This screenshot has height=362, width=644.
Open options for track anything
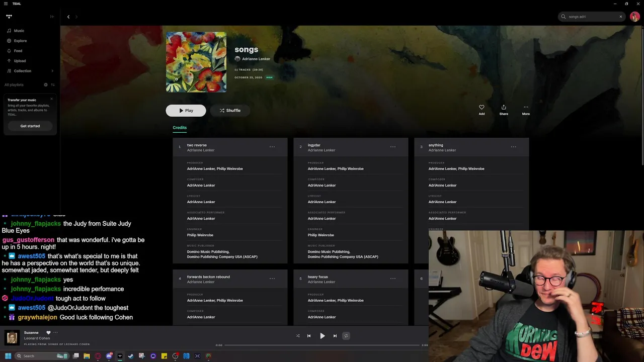click(514, 147)
